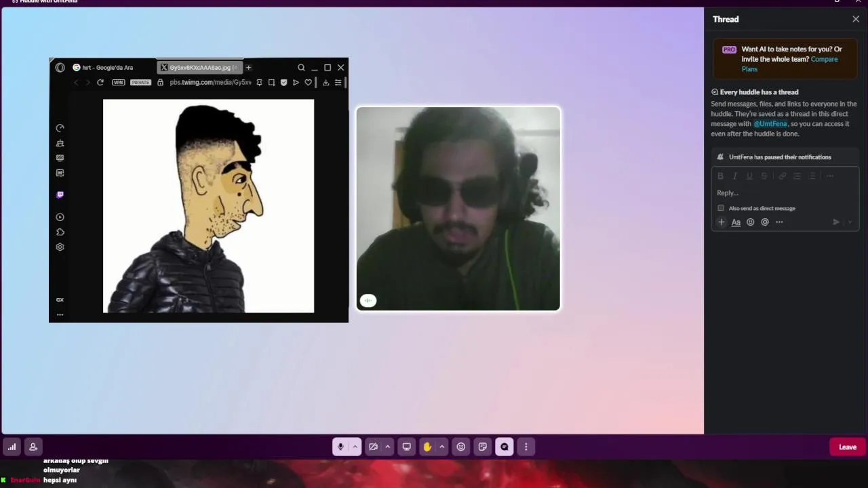Viewport: 868px width, 488px height.
Task: Apply italic formatting in reply box
Action: 735,176
